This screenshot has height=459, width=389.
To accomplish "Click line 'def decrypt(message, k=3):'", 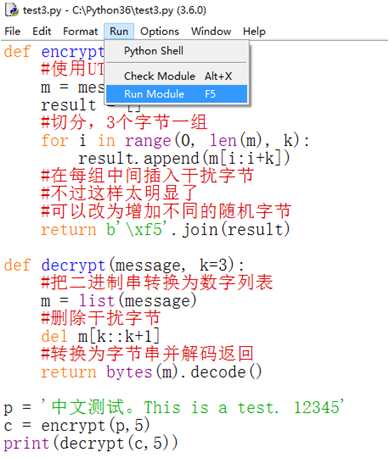I will pos(124,265).
